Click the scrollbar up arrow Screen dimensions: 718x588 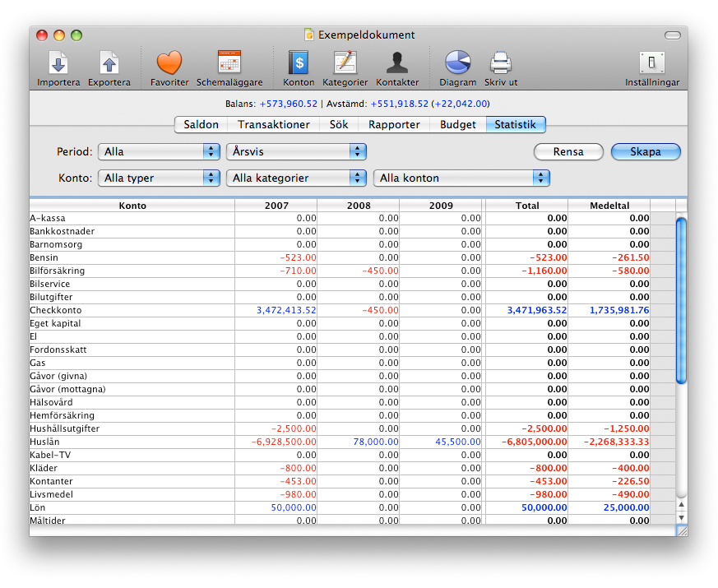(681, 505)
